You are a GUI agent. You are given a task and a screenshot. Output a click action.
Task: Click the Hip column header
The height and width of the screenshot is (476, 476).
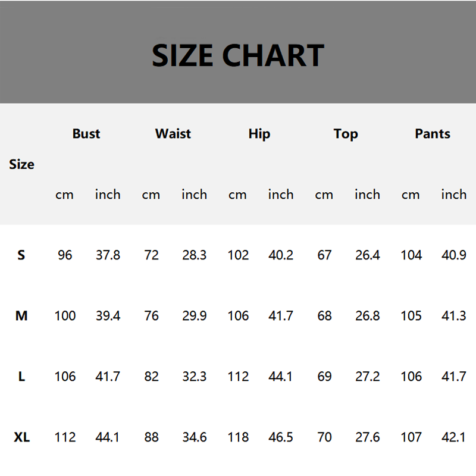pos(259,134)
